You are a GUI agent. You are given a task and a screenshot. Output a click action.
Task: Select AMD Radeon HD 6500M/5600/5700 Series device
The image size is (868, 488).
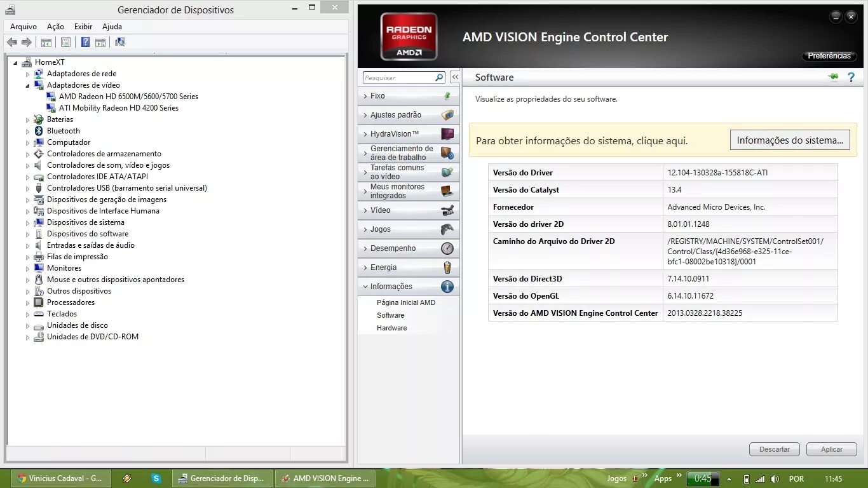(x=128, y=97)
